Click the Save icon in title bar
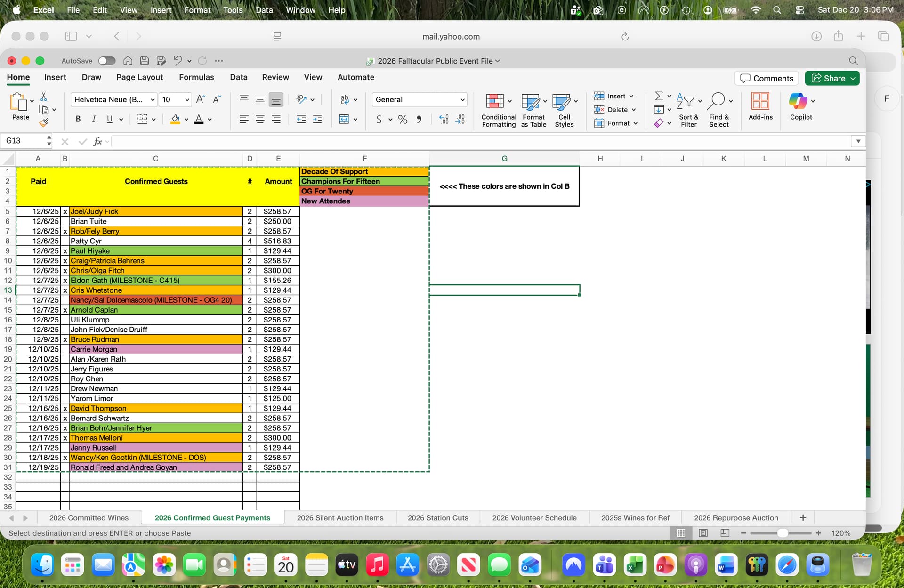The width and height of the screenshot is (904, 588). pos(145,61)
